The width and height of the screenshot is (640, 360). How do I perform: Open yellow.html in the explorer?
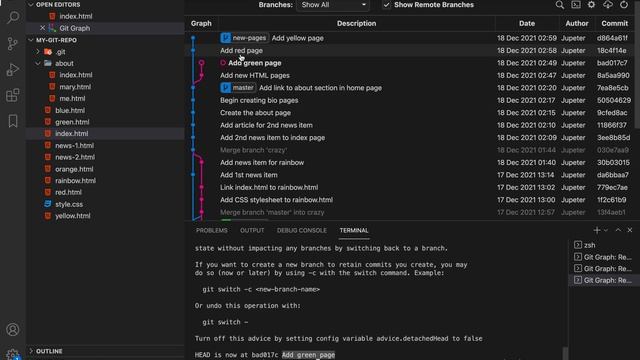click(x=73, y=216)
